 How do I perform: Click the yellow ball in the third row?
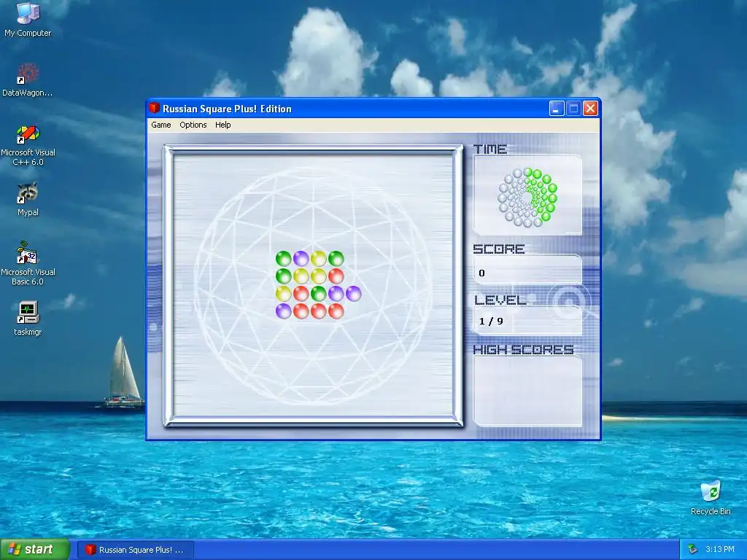coord(284,294)
